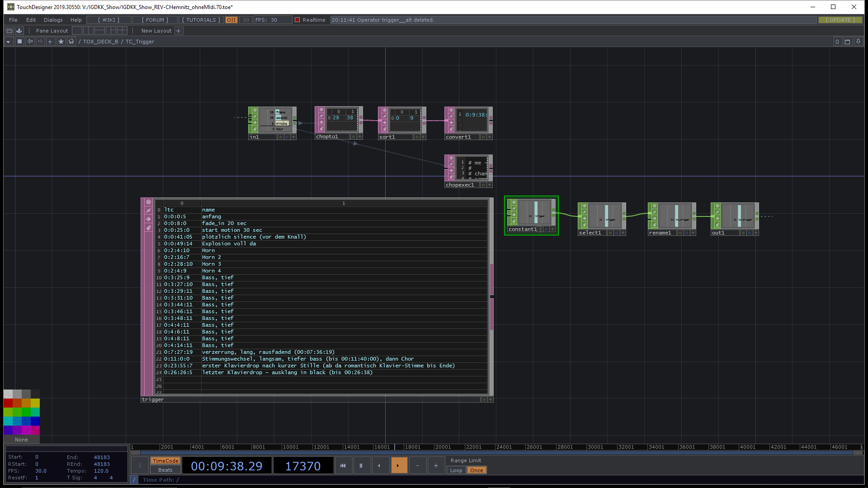The image size is (868, 488).
Task: Switch timeline to Beats mode
Action: point(165,470)
